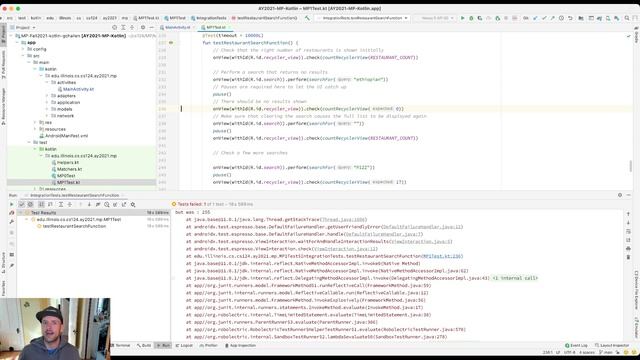Select testRestaurantSearchFunction in test results
640x360 pixels.
tap(74, 226)
